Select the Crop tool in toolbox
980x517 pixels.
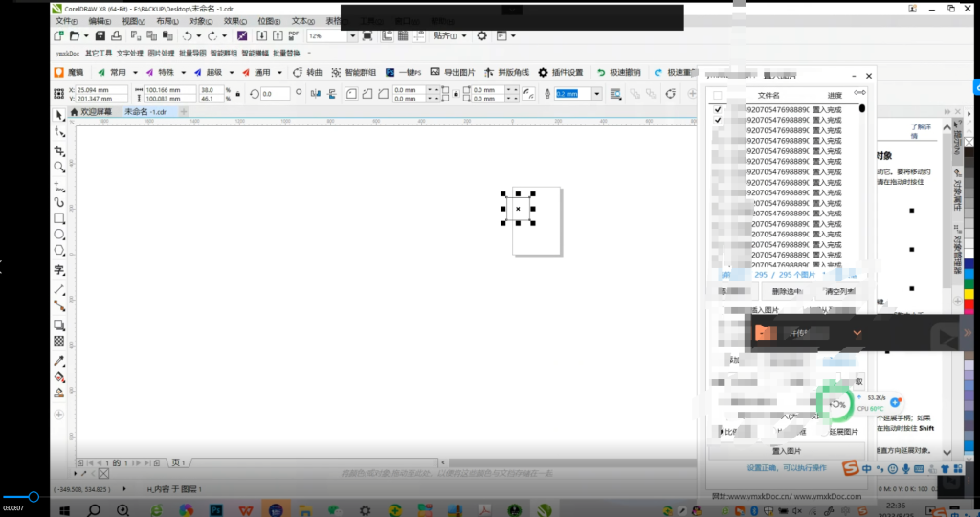pyautogui.click(x=59, y=151)
